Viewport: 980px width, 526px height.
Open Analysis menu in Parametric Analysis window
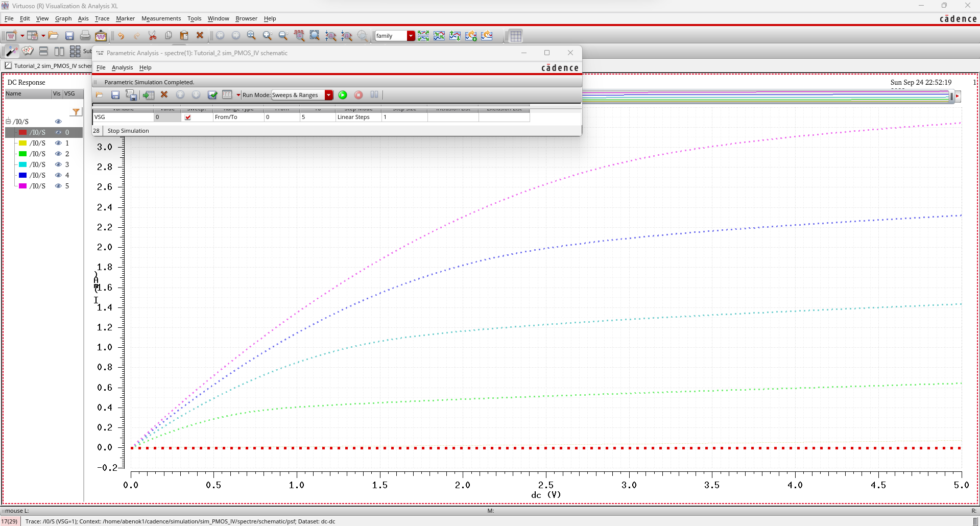tap(122, 67)
